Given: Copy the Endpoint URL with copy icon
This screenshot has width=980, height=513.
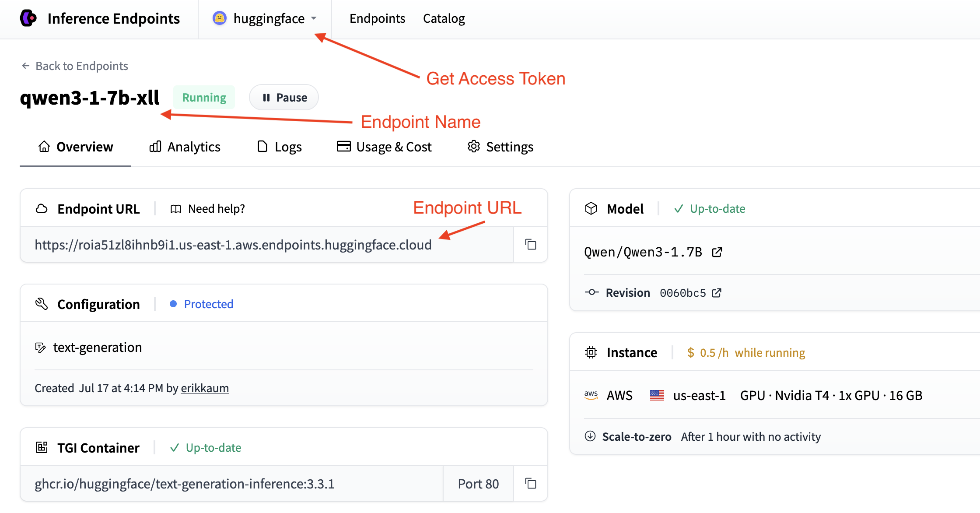Looking at the screenshot, I should (x=531, y=244).
